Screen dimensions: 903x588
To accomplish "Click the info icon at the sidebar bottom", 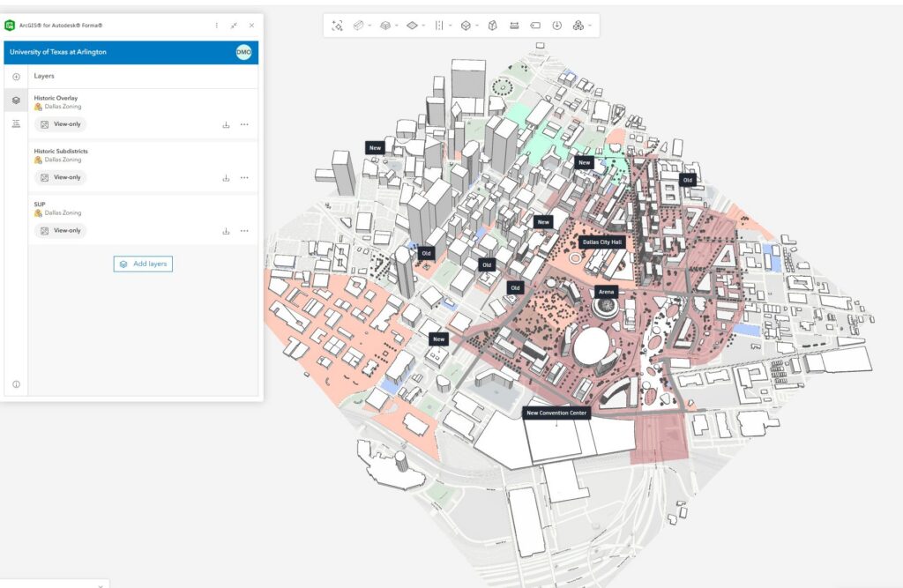I will click(x=16, y=384).
